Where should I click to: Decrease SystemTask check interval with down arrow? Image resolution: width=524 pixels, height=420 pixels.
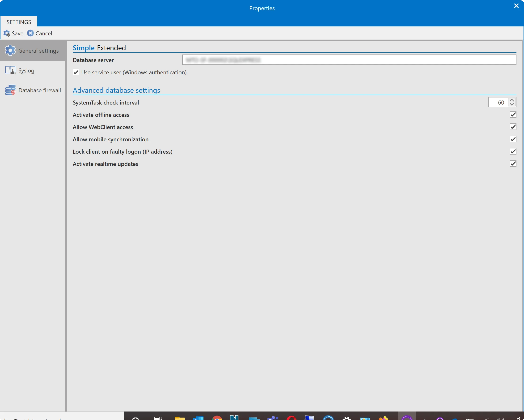(511, 104)
